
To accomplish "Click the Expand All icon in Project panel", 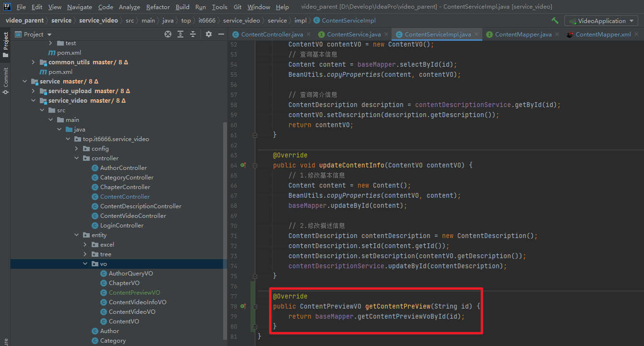I will (180, 34).
